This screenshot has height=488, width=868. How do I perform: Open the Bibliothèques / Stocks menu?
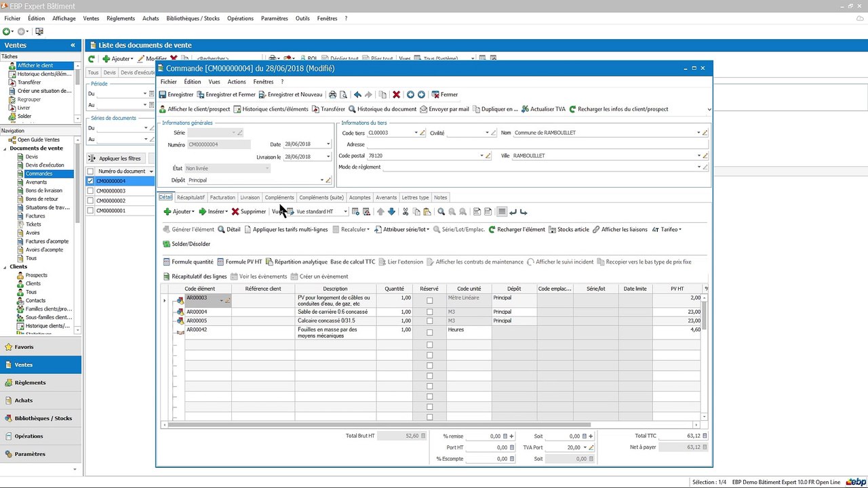click(x=193, y=18)
